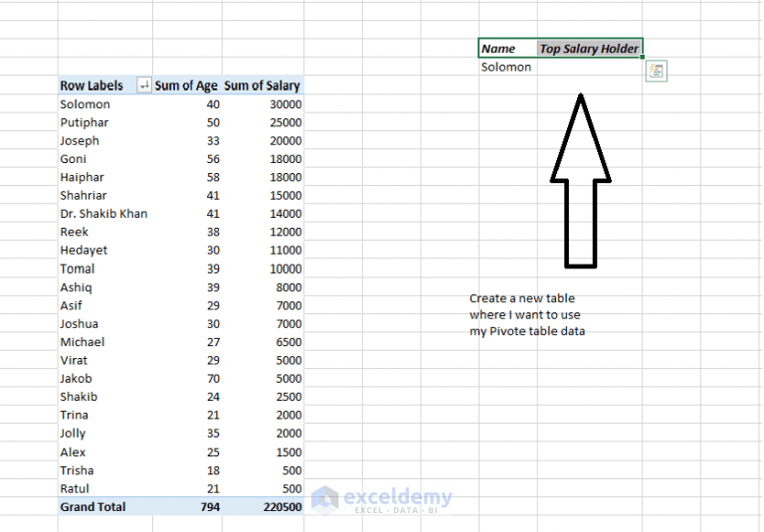This screenshot has height=532, width=764.
Task: Click the salary value 12000
Action: pyautogui.click(x=286, y=232)
